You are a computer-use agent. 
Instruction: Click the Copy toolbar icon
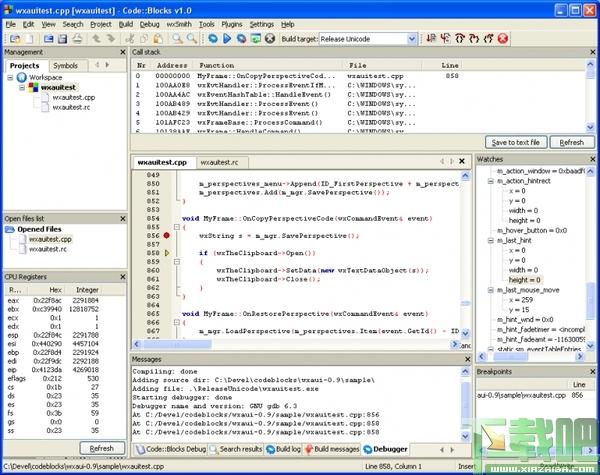point(144,39)
